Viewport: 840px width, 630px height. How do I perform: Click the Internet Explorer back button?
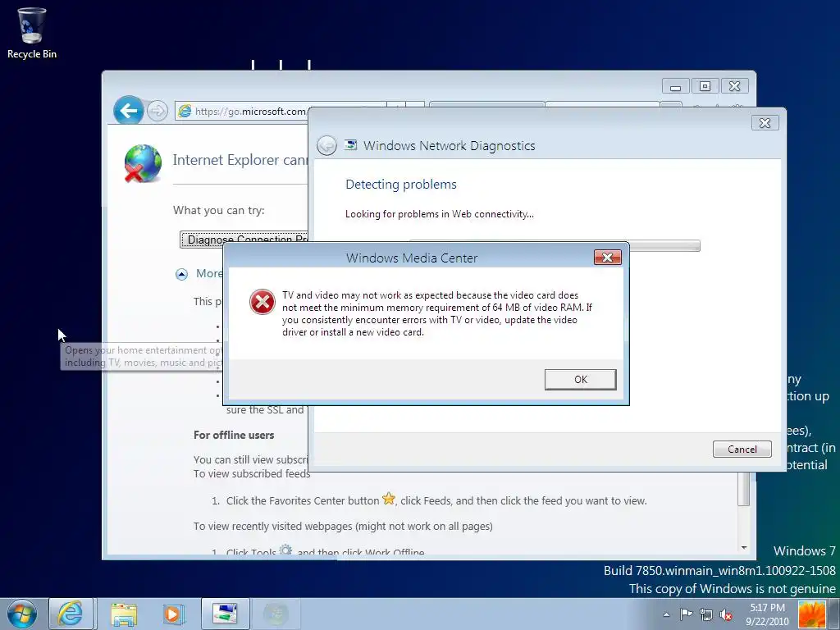pyautogui.click(x=129, y=111)
